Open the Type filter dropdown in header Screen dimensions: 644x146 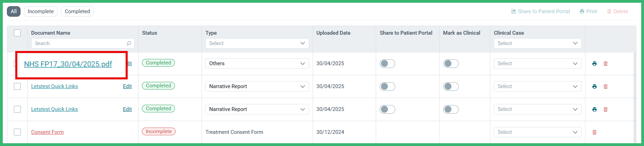click(257, 43)
